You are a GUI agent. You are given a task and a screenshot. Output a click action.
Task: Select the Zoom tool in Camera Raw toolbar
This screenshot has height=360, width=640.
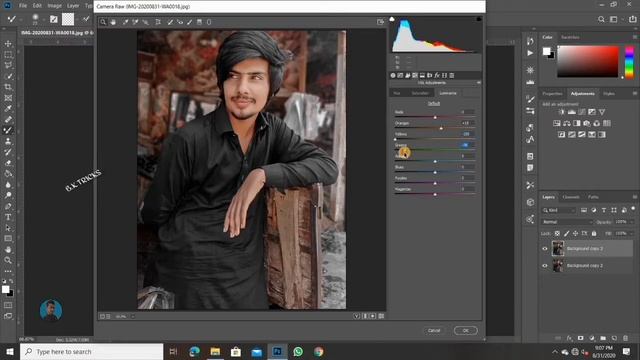103,22
